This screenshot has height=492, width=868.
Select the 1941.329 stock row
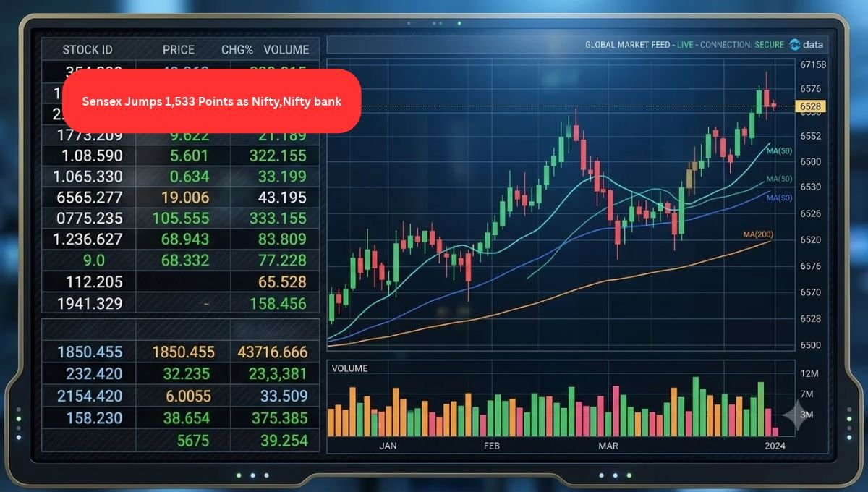tap(180, 304)
